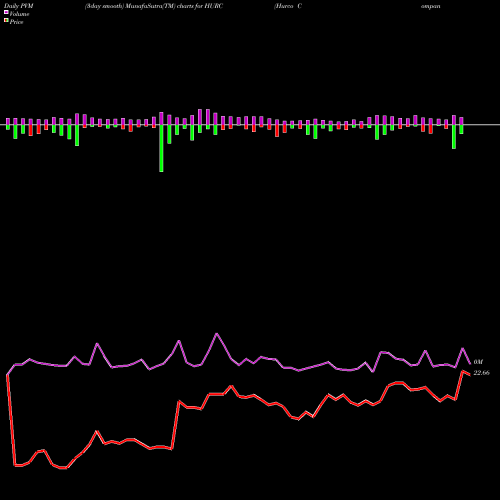The width and height of the screenshot is (500, 500).
Task: Click the MunafaSutra charts for HURC title
Action: 154,6
